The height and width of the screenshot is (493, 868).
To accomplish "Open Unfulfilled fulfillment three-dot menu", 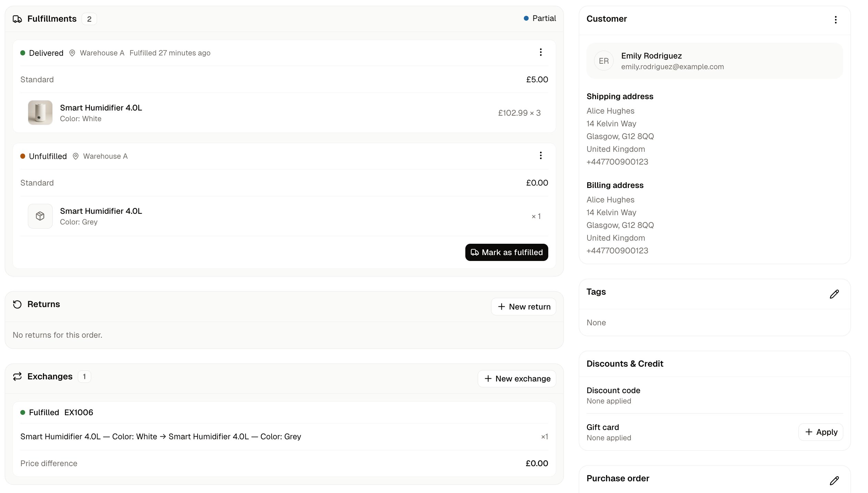I will tap(541, 156).
